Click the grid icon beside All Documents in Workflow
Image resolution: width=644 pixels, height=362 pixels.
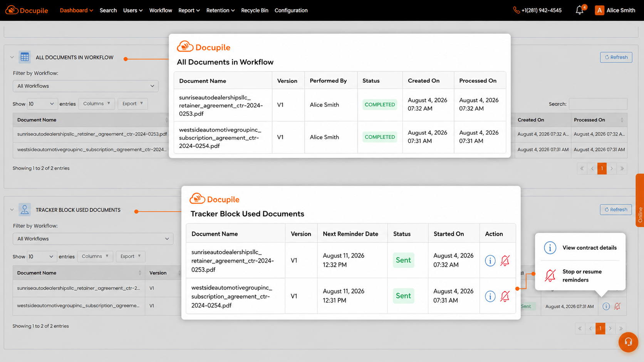pyautogui.click(x=25, y=57)
